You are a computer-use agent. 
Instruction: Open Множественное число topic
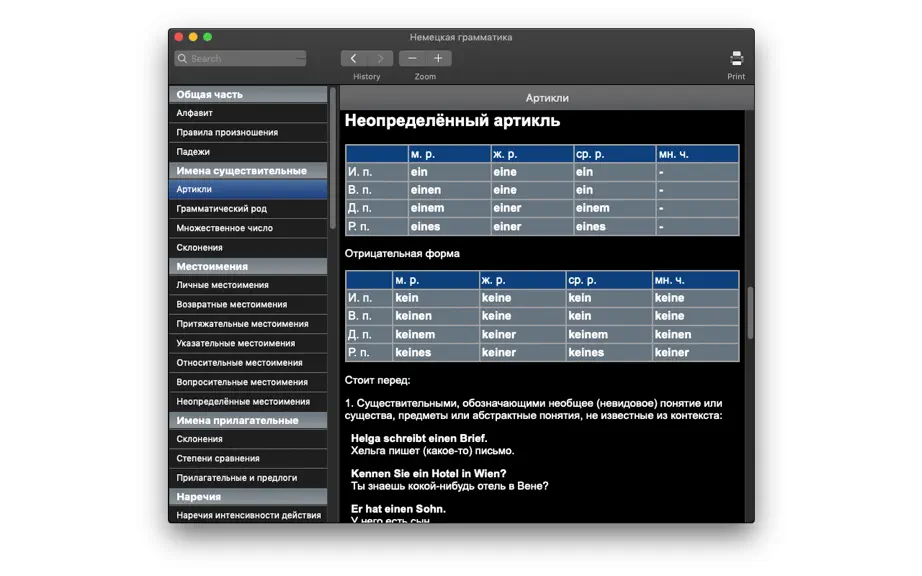click(248, 228)
